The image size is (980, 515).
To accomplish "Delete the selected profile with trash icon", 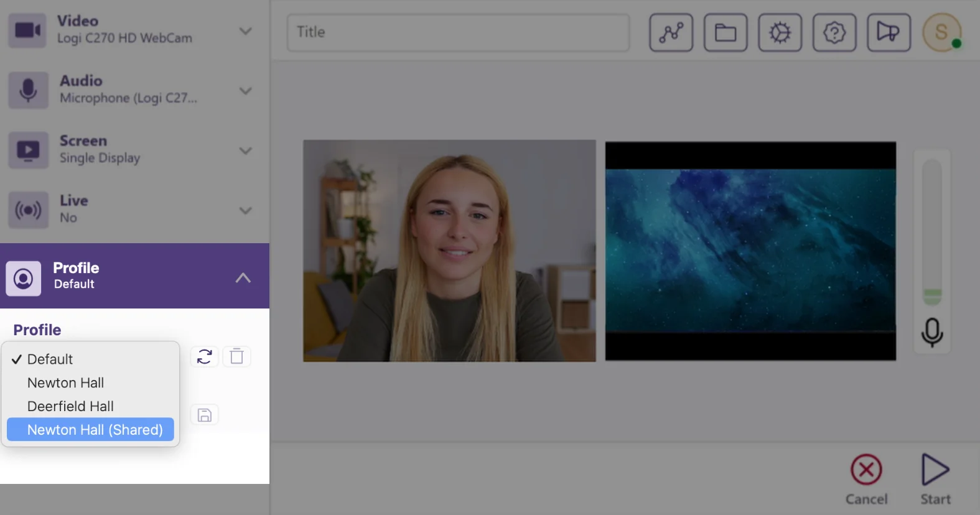I will (x=236, y=356).
